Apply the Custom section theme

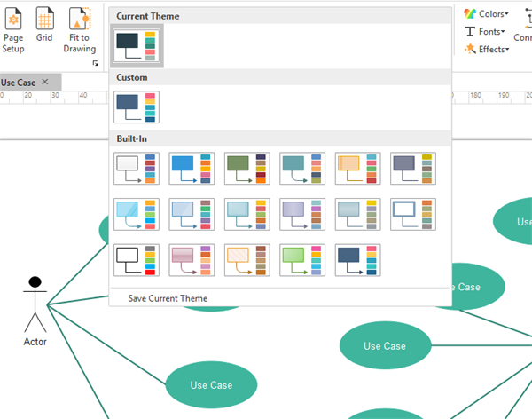(x=137, y=107)
